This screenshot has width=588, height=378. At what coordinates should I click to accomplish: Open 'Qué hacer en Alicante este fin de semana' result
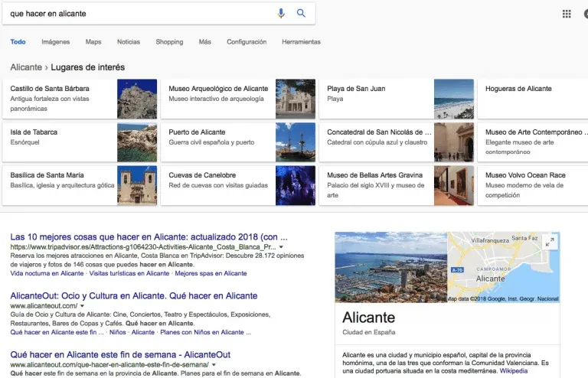tap(120, 354)
